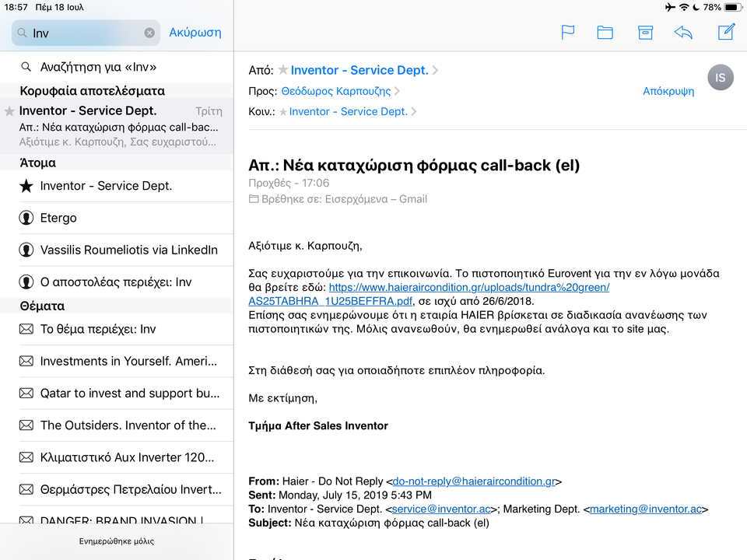Tap the envelope icon beside Investments in Yourself
The image size is (747, 560).
26,361
